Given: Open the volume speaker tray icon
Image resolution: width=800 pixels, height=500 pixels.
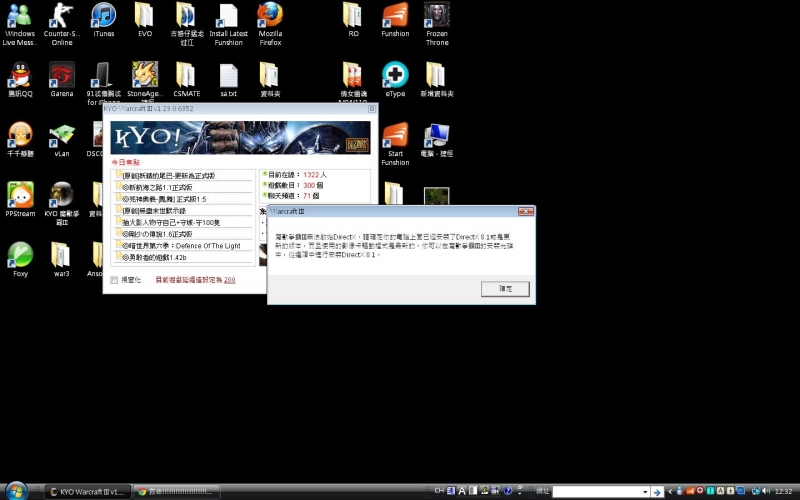Looking at the screenshot, I should pos(766,491).
